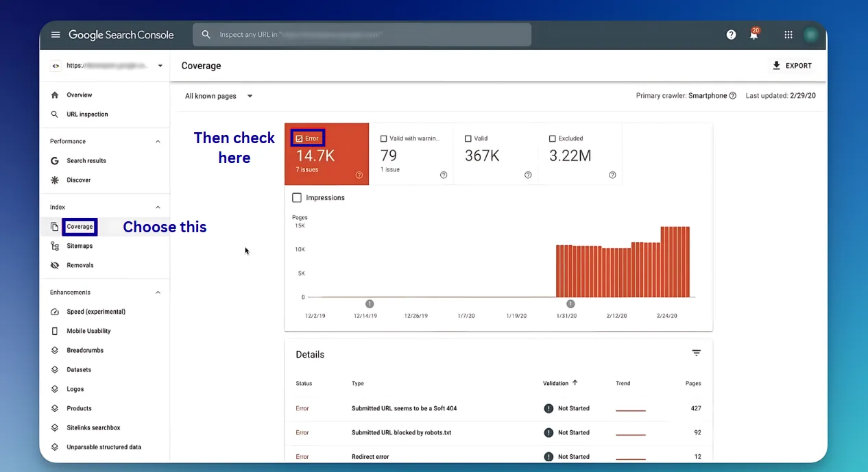Click the Trend column header
This screenshot has width=868, height=472.
pos(623,384)
